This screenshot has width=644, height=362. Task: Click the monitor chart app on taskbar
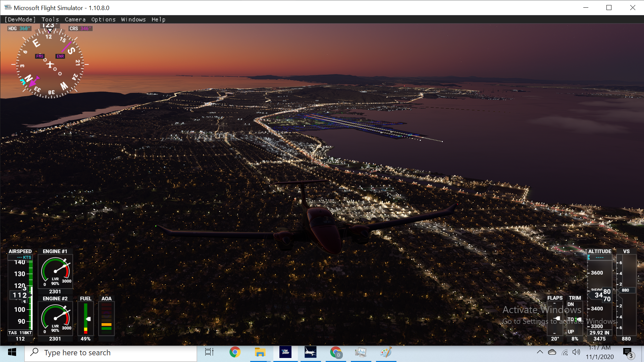pyautogui.click(x=361, y=353)
